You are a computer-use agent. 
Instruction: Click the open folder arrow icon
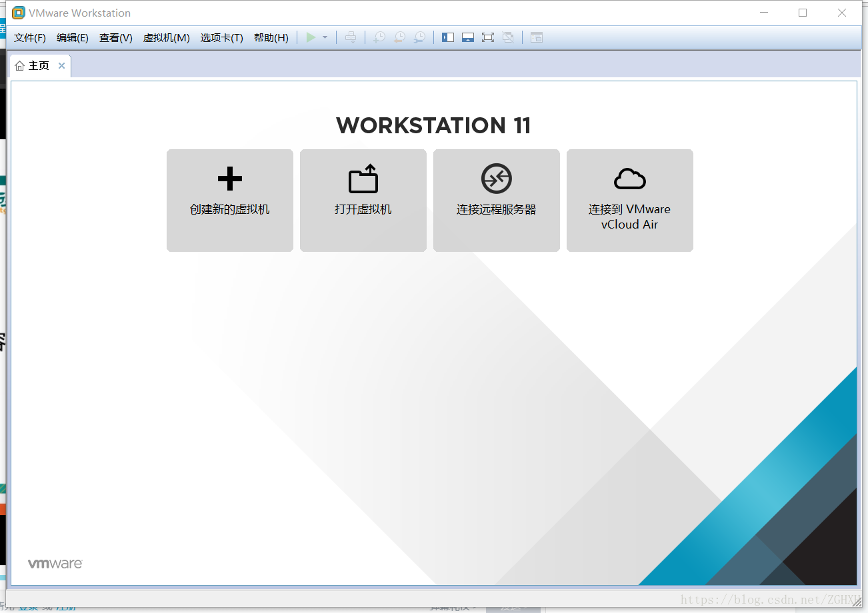click(363, 179)
